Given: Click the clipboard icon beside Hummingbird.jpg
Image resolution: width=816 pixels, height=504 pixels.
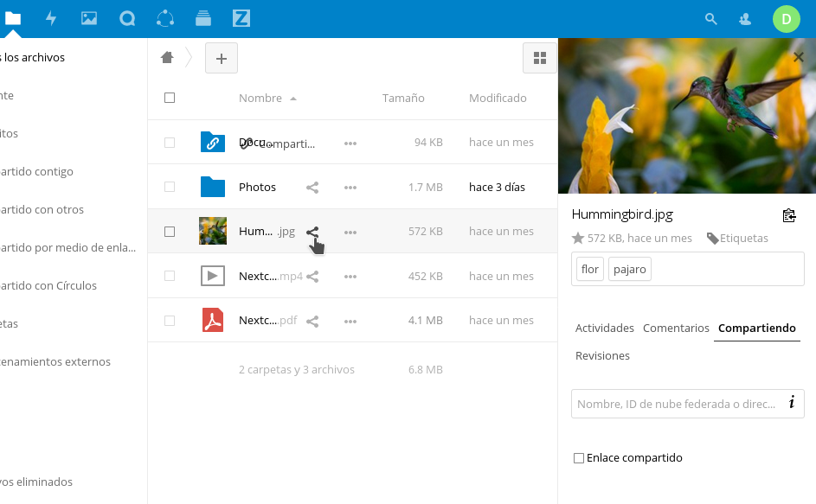Looking at the screenshot, I should [789, 215].
